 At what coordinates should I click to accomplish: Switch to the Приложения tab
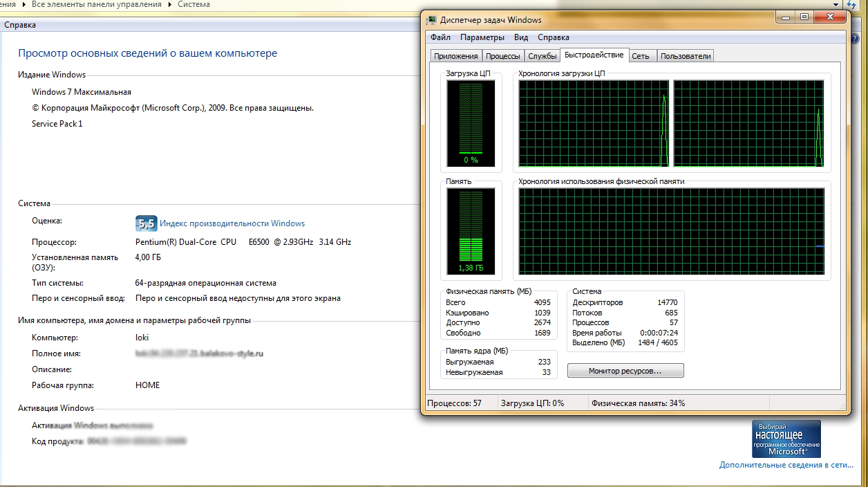(455, 56)
